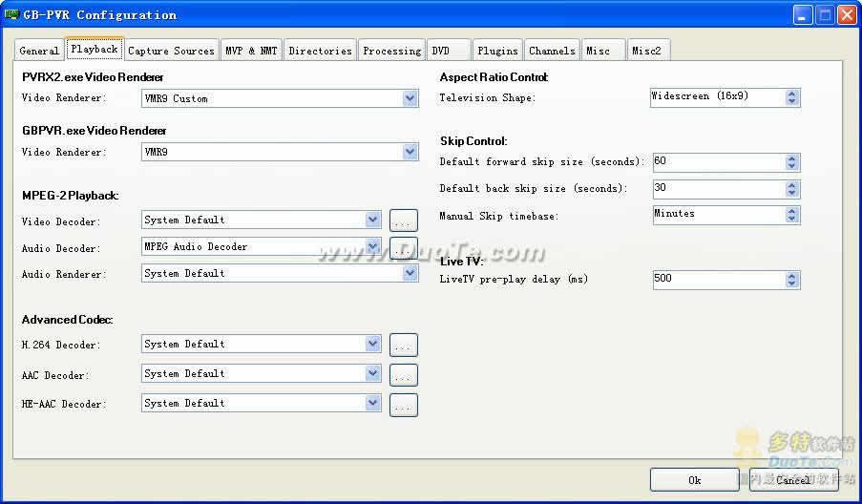The width and height of the screenshot is (862, 504).
Task: Open MPEG-2 Video Decoder dropdown
Action: pyautogui.click(x=372, y=220)
